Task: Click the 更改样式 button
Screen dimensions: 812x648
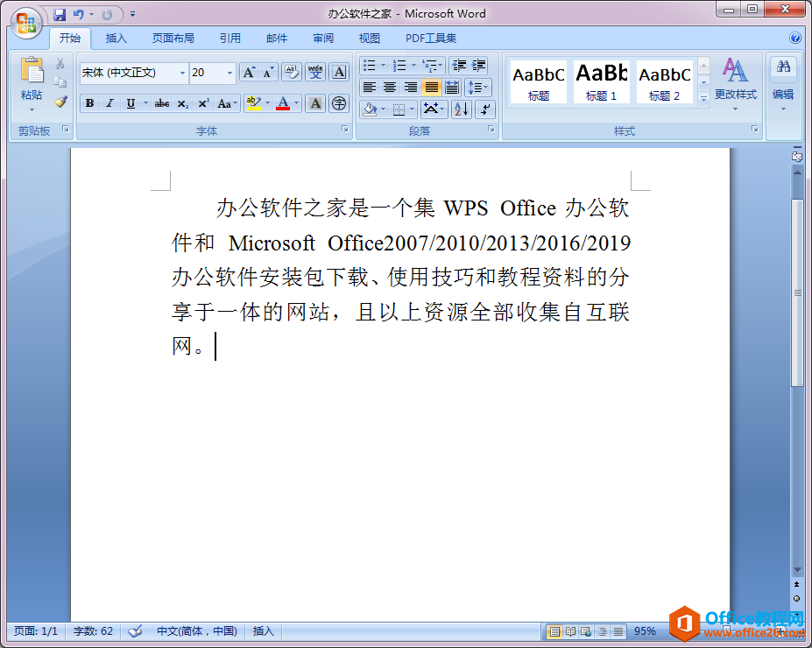Action: 736,84
